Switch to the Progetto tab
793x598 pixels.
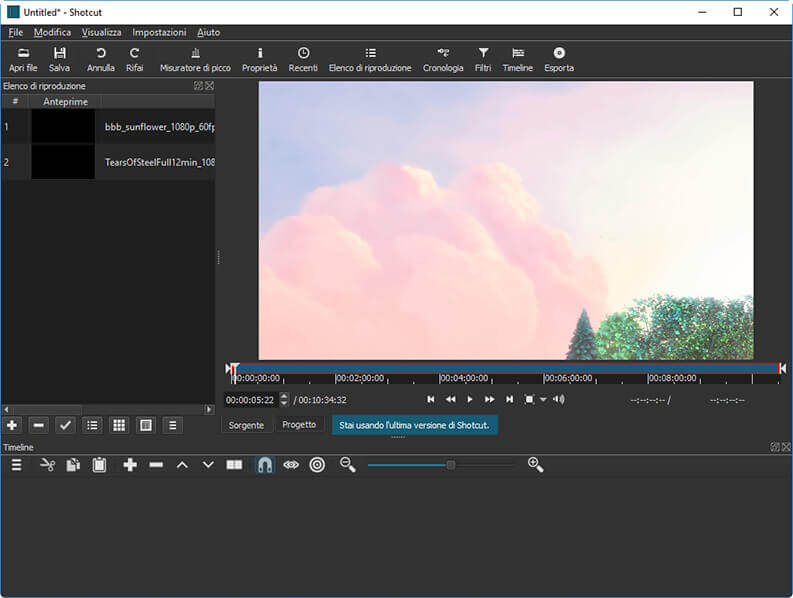tap(299, 425)
